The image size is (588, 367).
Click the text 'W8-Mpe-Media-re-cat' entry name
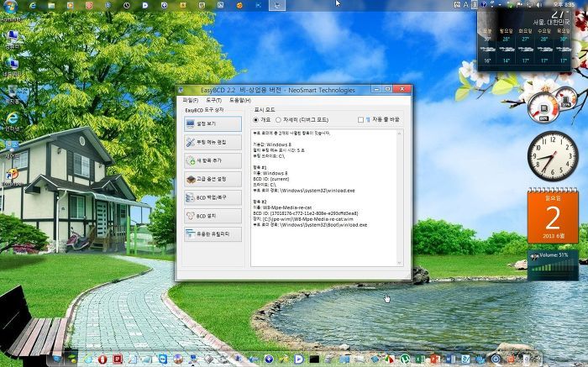click(x=287, y=207)
